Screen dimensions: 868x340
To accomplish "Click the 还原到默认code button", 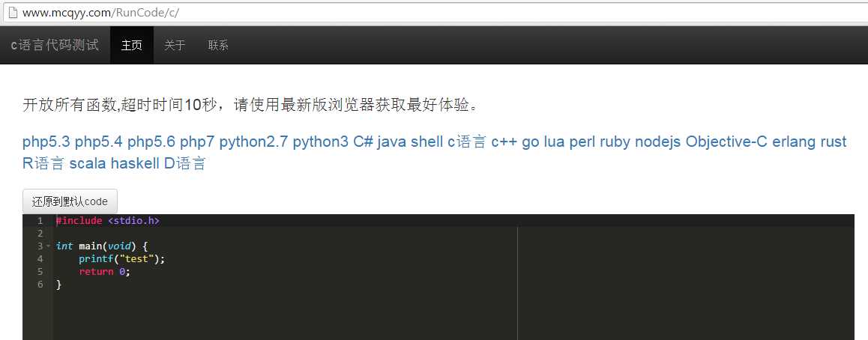I will [x=70, y=201].
